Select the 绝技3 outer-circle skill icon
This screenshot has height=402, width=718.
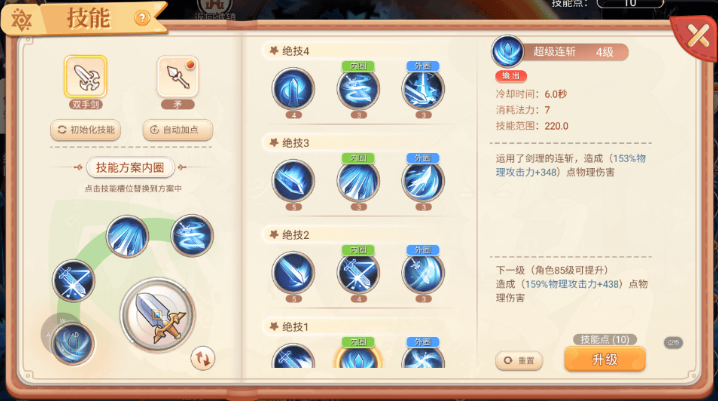tap(423, 181)
